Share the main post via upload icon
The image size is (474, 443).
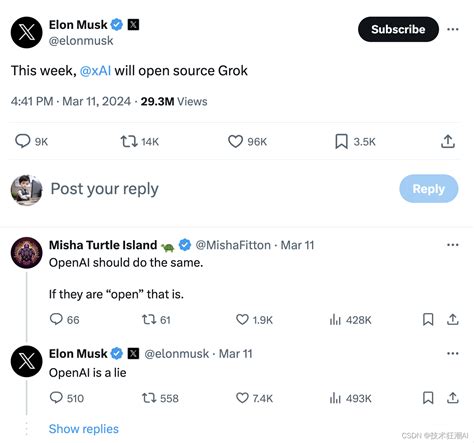point(448,141)
